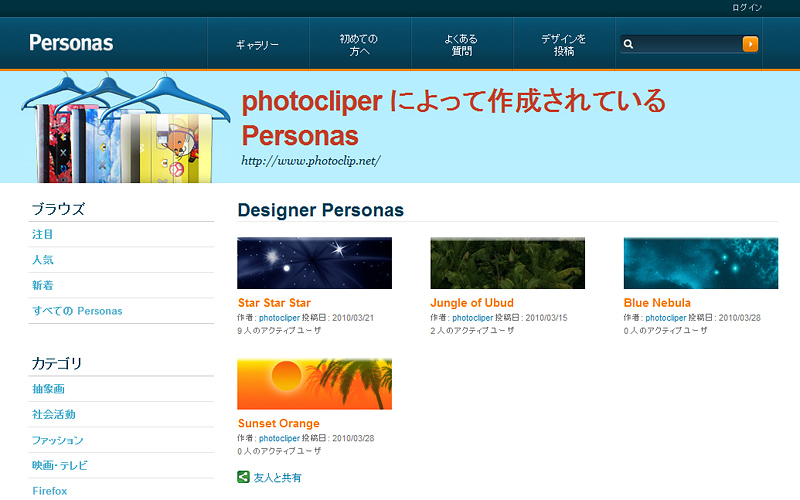Image resolution: width=800 pixels, height=500 pixels.
Task: Click the カテゴリ sidebar heading
Action: tap(57, 364)
